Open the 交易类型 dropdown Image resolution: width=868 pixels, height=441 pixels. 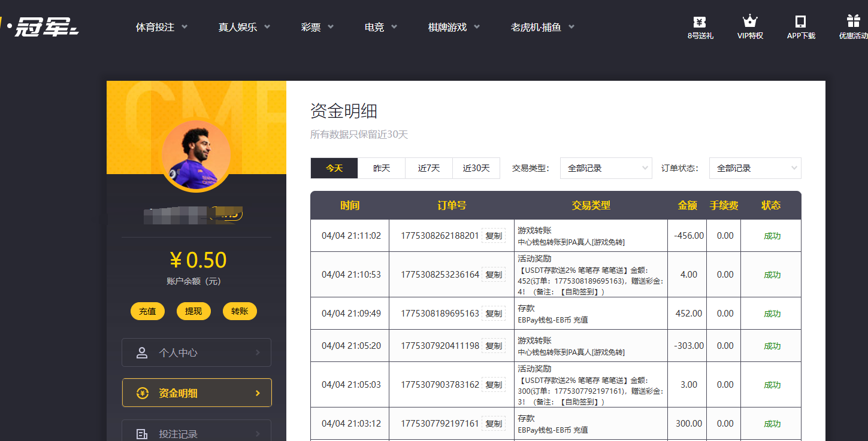[x=605, y=168]
